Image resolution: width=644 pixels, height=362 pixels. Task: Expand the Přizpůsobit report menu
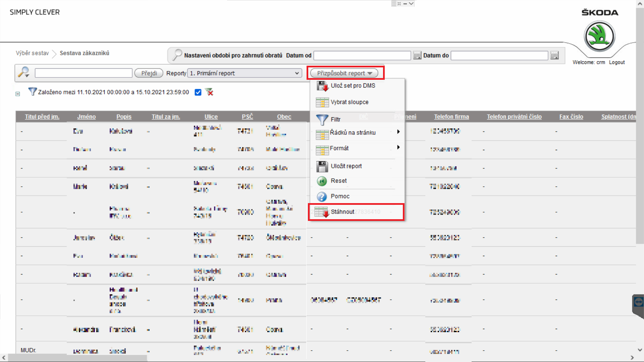click(344, 73)
